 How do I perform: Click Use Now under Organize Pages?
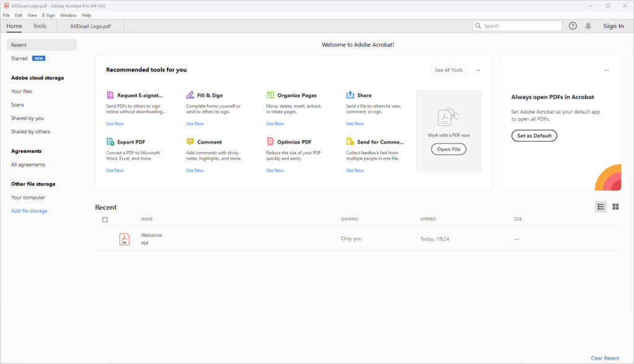(x=275, y=124)
